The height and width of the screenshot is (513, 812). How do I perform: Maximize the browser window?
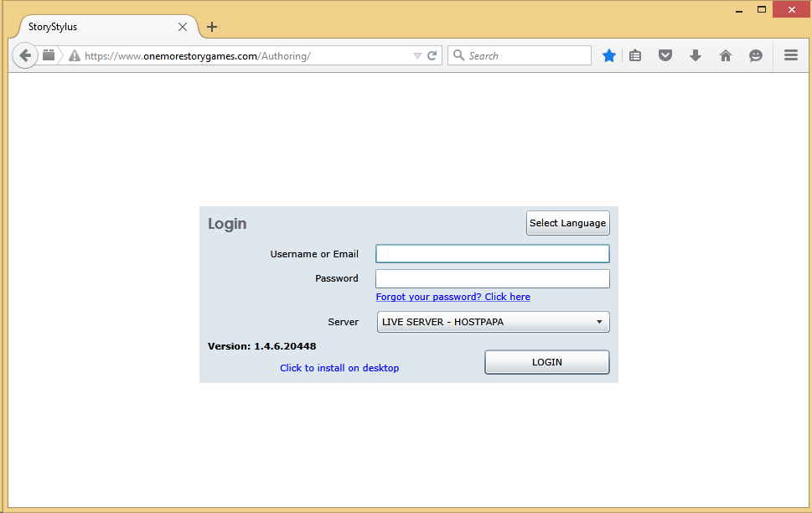coord(761,9)
